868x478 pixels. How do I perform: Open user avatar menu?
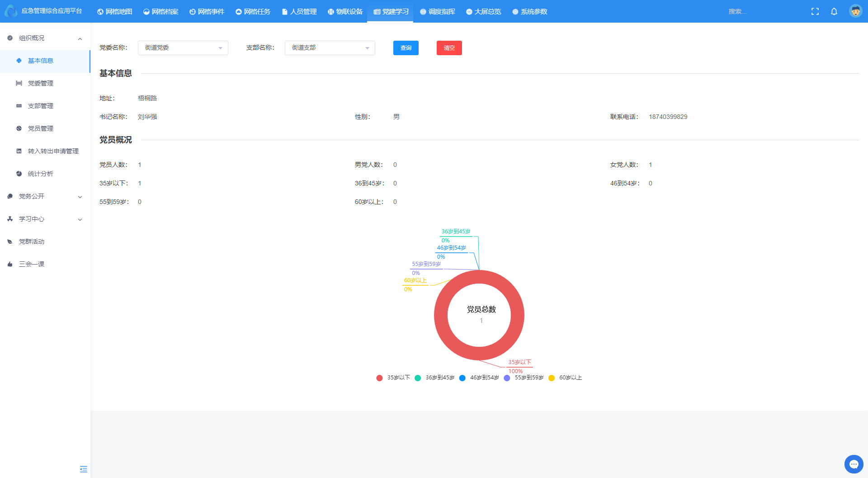[855, 11]
